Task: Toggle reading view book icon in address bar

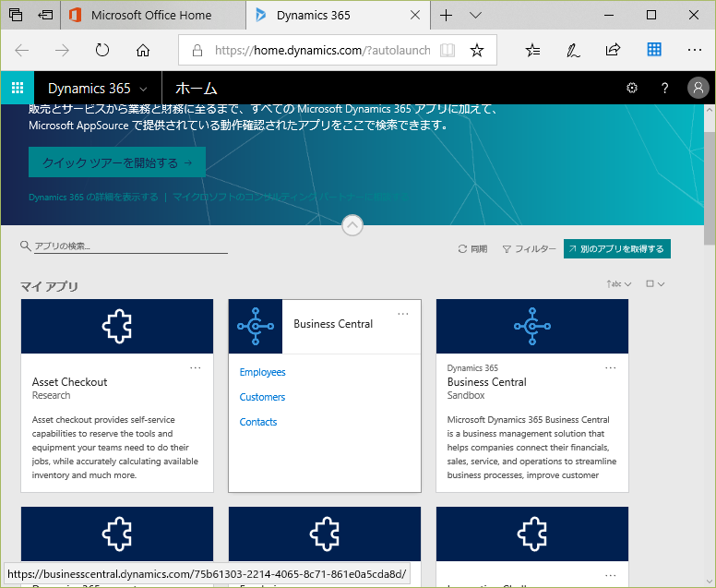Action: [x=447, y=50]
